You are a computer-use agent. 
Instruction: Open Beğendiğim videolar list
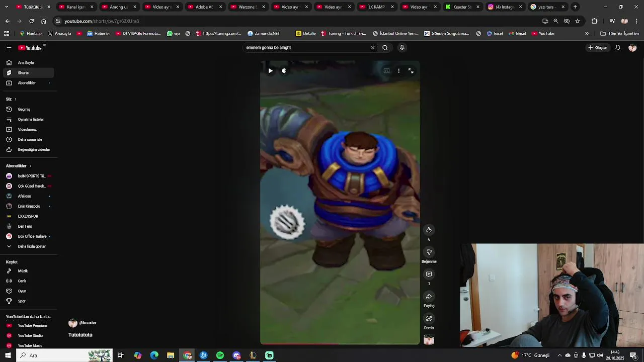(28, 150)
